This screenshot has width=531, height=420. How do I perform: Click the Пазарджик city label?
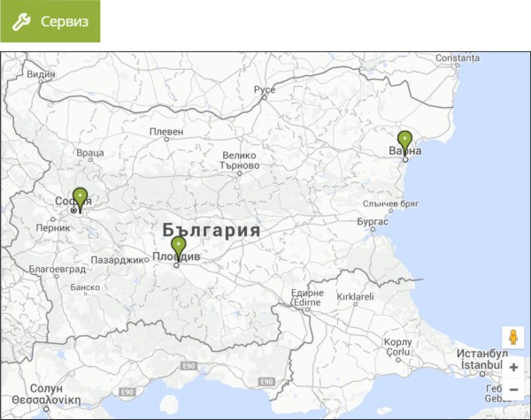point(118,260)
